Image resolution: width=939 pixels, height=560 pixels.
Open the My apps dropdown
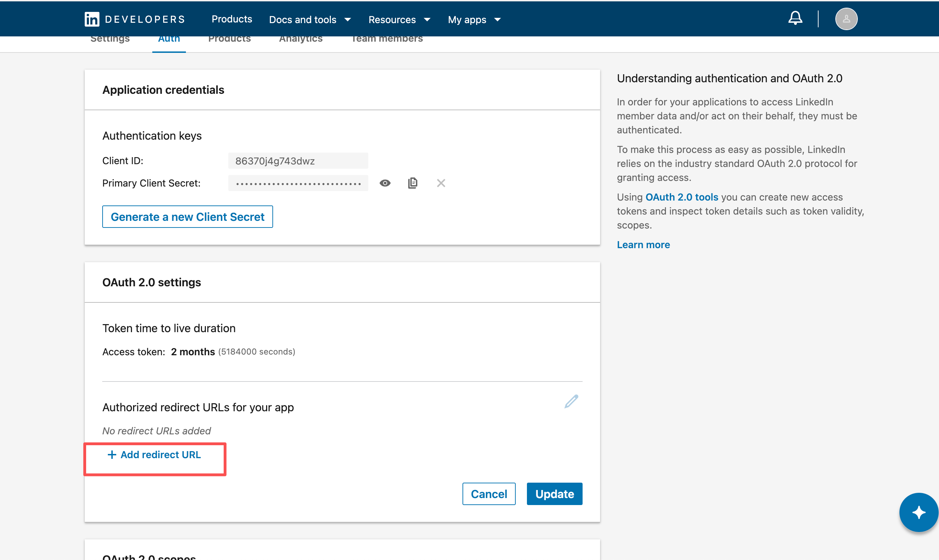pos(474,20)
